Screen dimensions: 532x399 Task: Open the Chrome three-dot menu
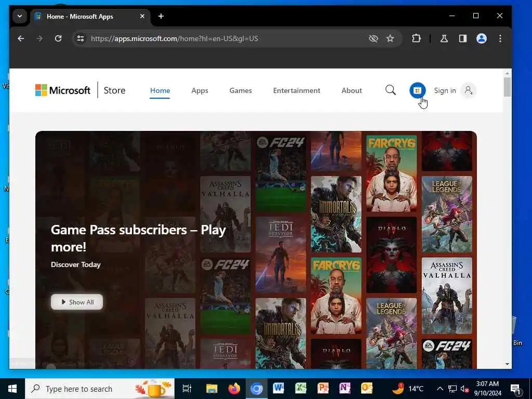[x=500, y=38]
